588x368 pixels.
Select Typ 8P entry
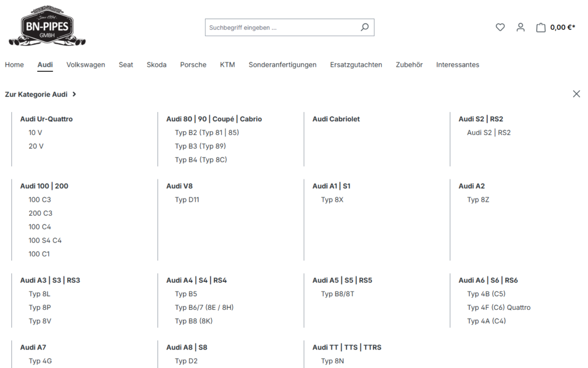[40, 307]
